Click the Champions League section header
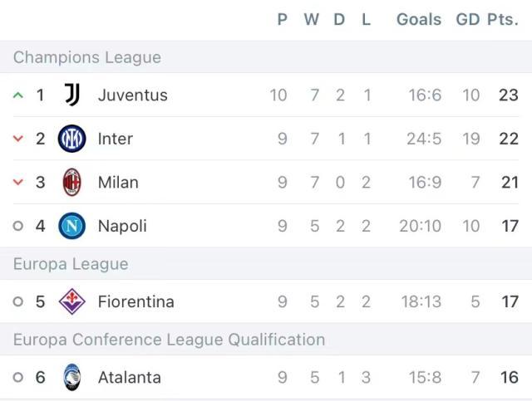The image size is (532, 401). [x=87, y=57]
